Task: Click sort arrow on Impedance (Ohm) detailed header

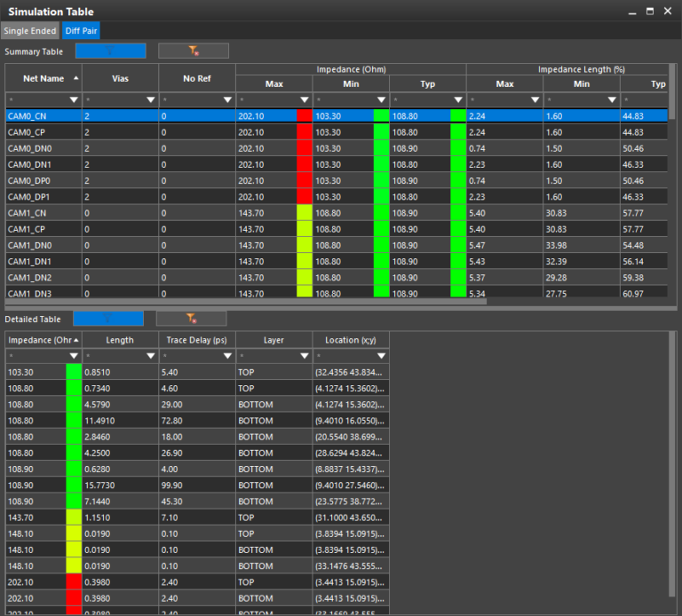Action: tap(75, 339)
